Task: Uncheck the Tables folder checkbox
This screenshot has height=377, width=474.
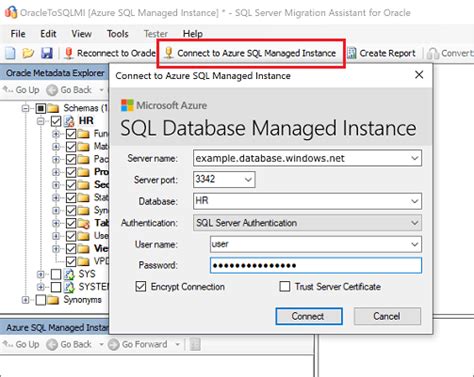Action: tap(71, 223)
